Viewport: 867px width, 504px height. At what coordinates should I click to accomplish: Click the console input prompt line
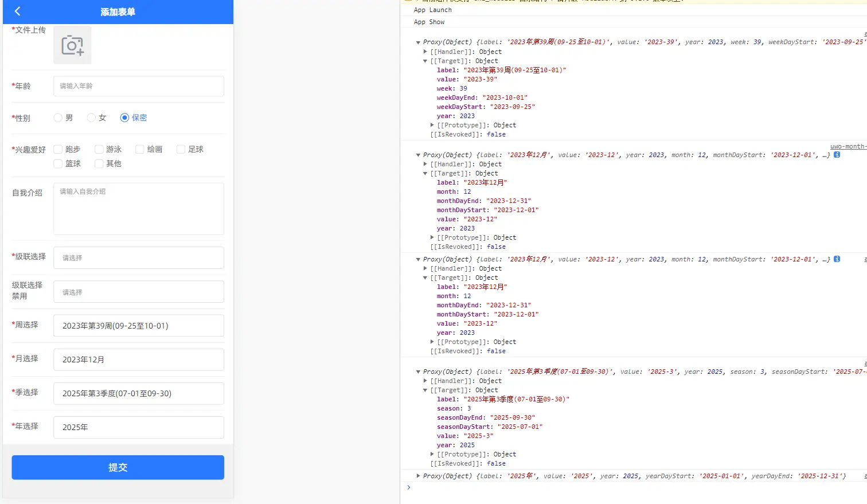tap(634, 487)
